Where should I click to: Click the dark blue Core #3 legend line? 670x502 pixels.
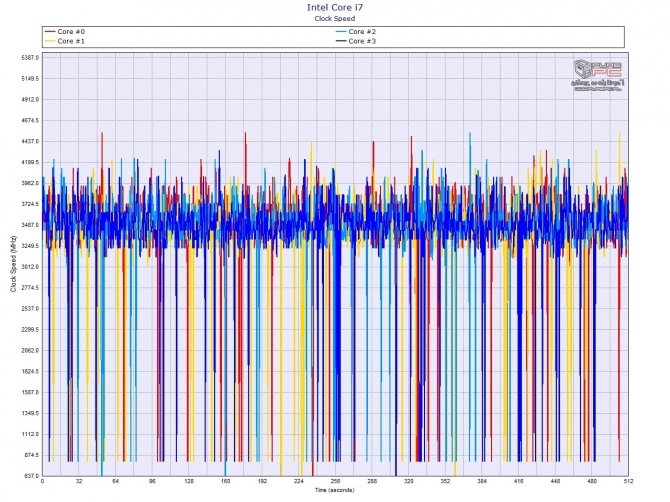[x=341, y=41]
